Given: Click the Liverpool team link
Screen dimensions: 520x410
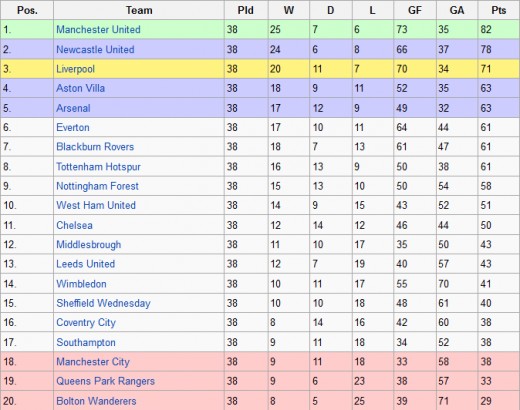Looking at the screenshot, I should [75, 69].
